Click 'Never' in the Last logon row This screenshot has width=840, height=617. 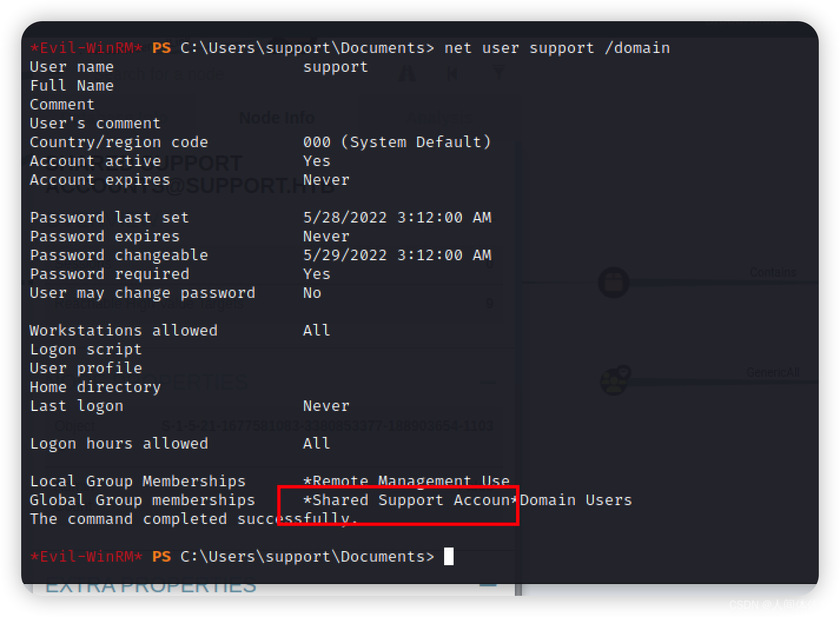326,406
